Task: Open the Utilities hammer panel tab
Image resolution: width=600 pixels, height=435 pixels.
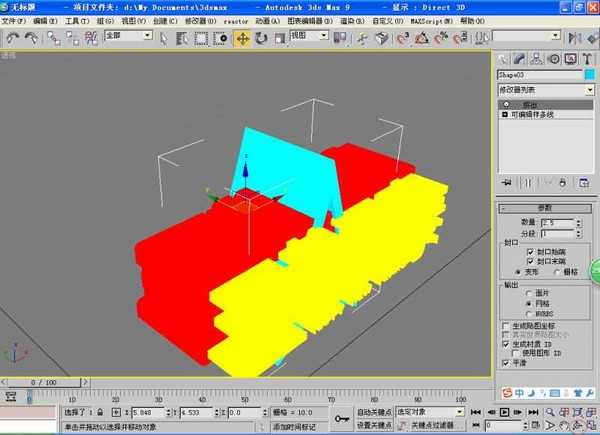Action: coord(587,59)
